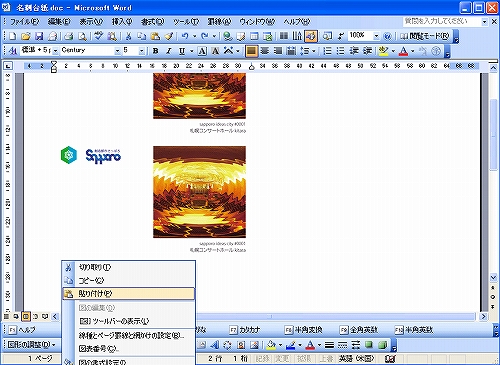Expand the highlight color dropdown arrow
Viewport: 500px width, 365px height.
click(393, 51)
